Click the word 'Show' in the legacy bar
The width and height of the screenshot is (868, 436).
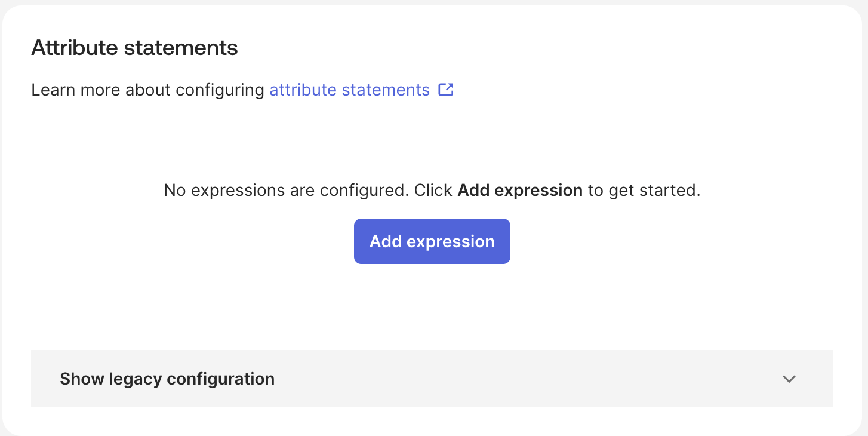82,379
